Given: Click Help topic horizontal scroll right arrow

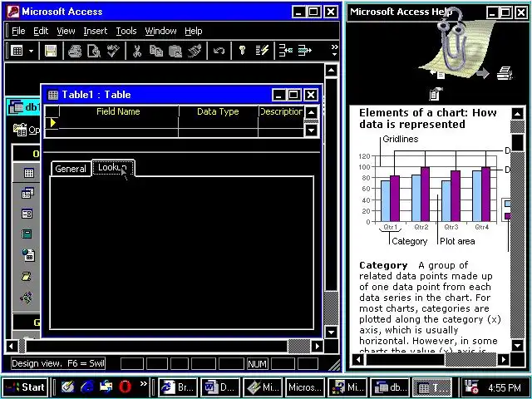Looking at the screenshot, I should [x=504, y=359].
